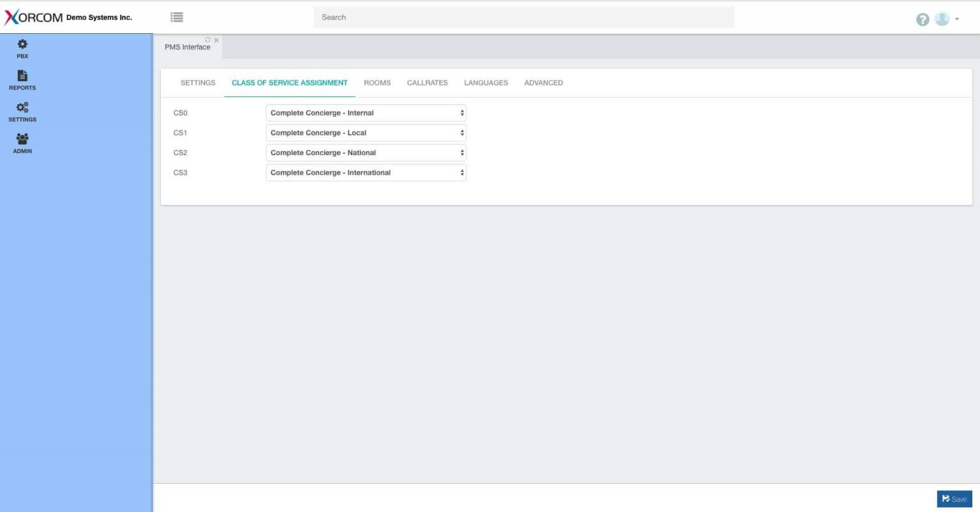
Task: Open the CS2 Complete Concierge - National dropdown
Action: pyautogui.click(x=366, y=153)
